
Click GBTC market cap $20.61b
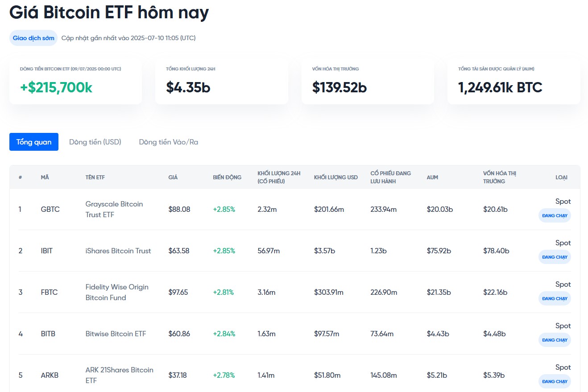pyautogui.click(x=496, y=209)
